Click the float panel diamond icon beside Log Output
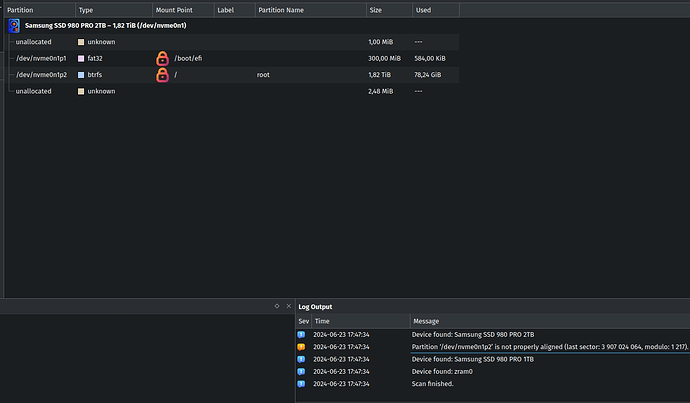This screenshot has width=690, height=403. (x=277, y=306)
